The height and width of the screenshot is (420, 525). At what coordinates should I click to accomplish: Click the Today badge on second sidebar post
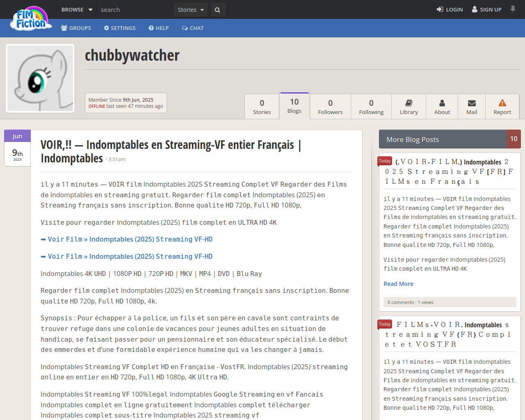[385, 324]
